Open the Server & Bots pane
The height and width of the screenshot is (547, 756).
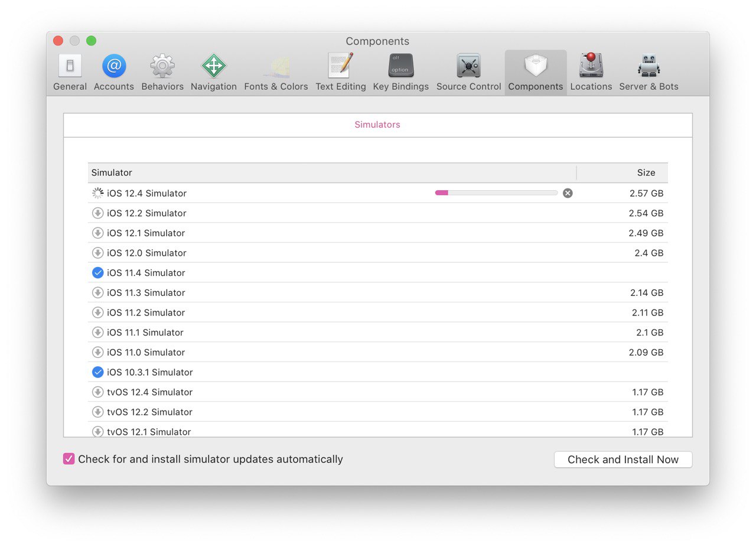pos(649,73)
